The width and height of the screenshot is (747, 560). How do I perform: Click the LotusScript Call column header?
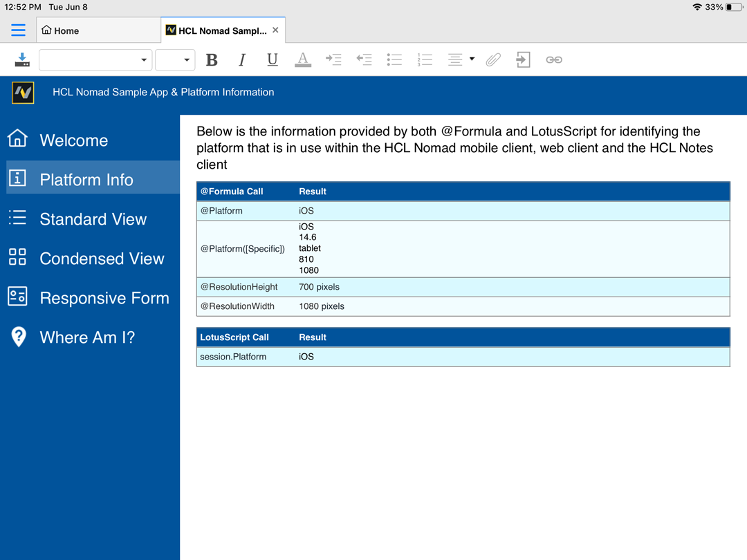[x=234, y=337]
